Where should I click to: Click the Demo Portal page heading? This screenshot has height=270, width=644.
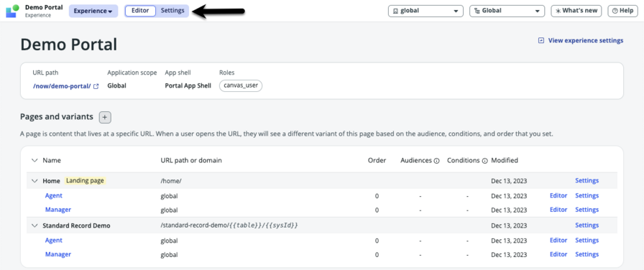tap(68, 45)
